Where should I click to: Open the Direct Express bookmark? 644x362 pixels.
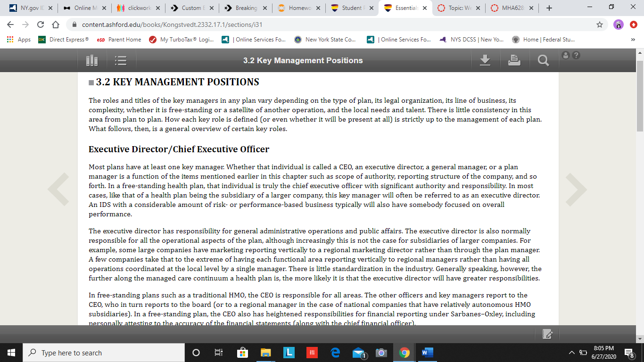pos(63,40)
